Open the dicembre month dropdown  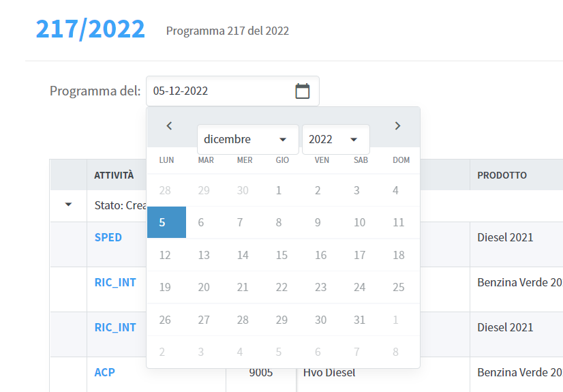click(247, 139)
